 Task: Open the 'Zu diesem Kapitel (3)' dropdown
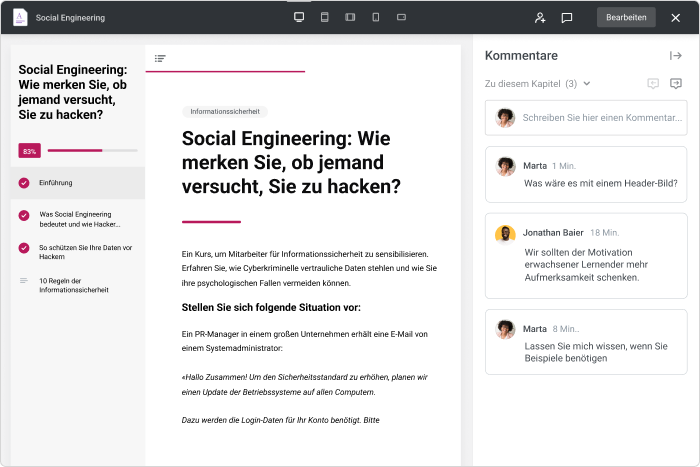coord(538,83)
